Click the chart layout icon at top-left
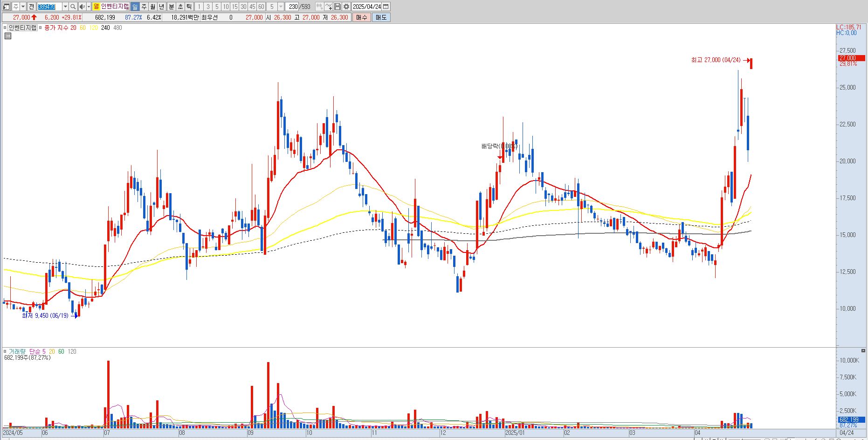Screen dimensions: 868x440 coord(6,7)
